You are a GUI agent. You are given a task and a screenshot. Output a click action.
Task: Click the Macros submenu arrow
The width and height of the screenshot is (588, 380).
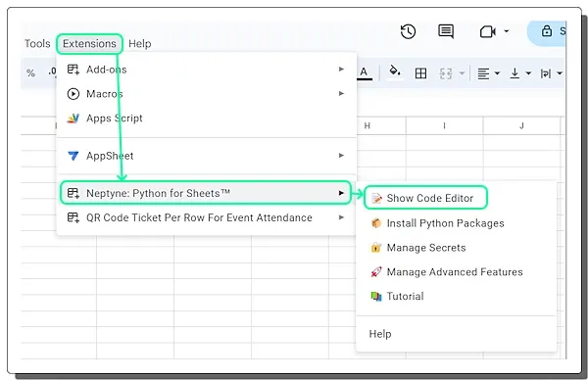[x=341, y=93]
